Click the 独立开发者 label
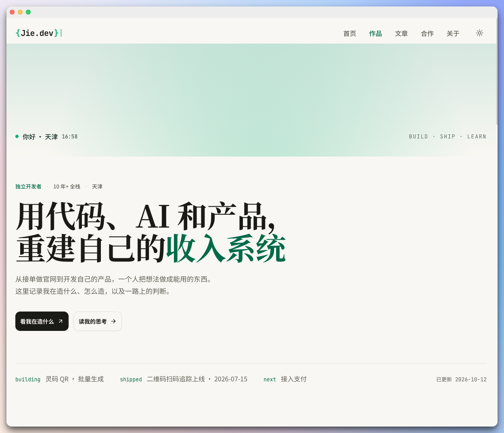The height and width of the screenshot is (433, 504). pyautogui.click(x=28, y=186)
